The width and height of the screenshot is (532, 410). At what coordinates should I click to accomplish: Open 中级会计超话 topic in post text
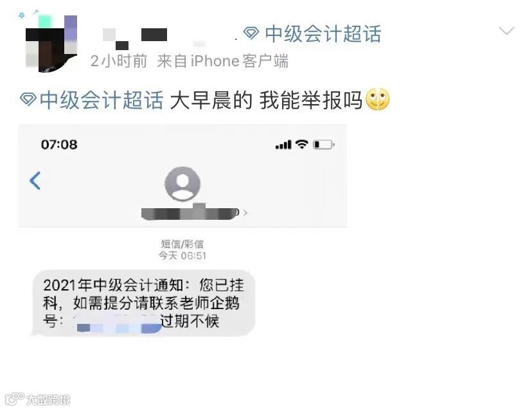[102, 100]
